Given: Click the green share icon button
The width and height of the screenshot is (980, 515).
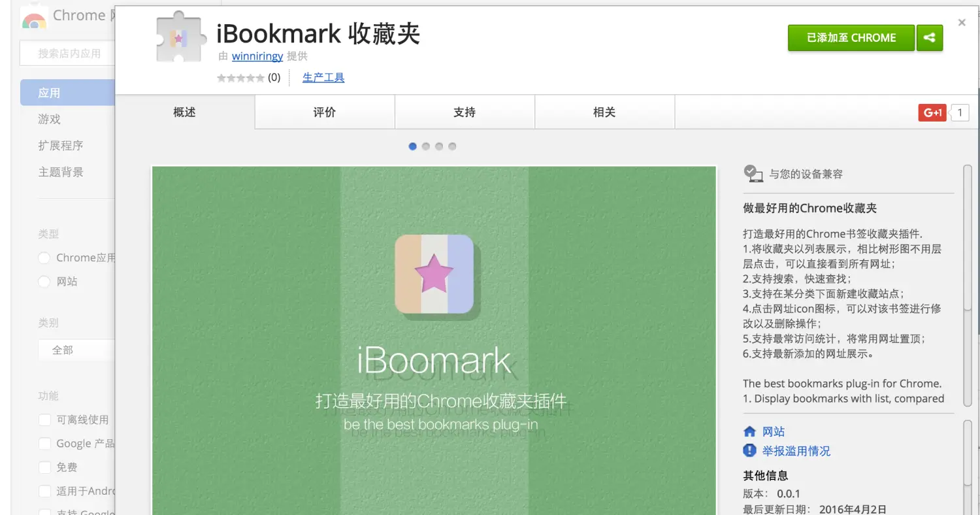Looking at the screenshot, I should (x=930, y=38).
